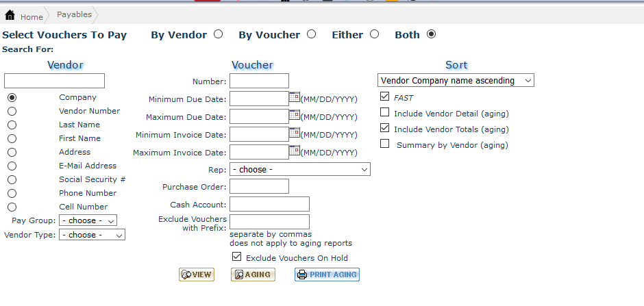Open calendar picker for Maximum Invoice Date

295,151
